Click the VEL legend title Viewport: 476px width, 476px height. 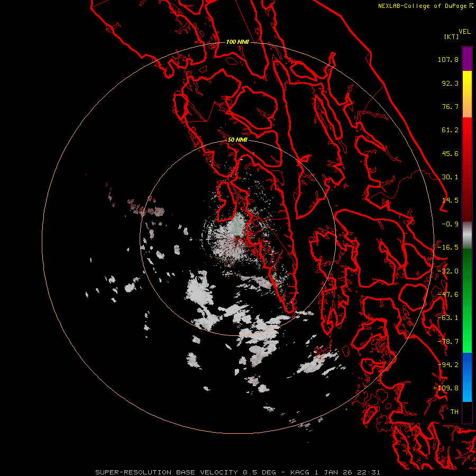(464, 31)
